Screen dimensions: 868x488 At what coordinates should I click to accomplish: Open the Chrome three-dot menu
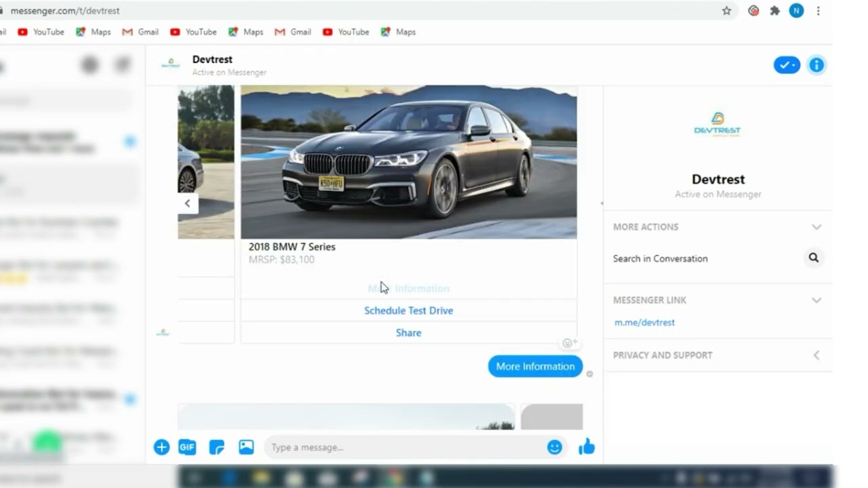pos(818,11)
